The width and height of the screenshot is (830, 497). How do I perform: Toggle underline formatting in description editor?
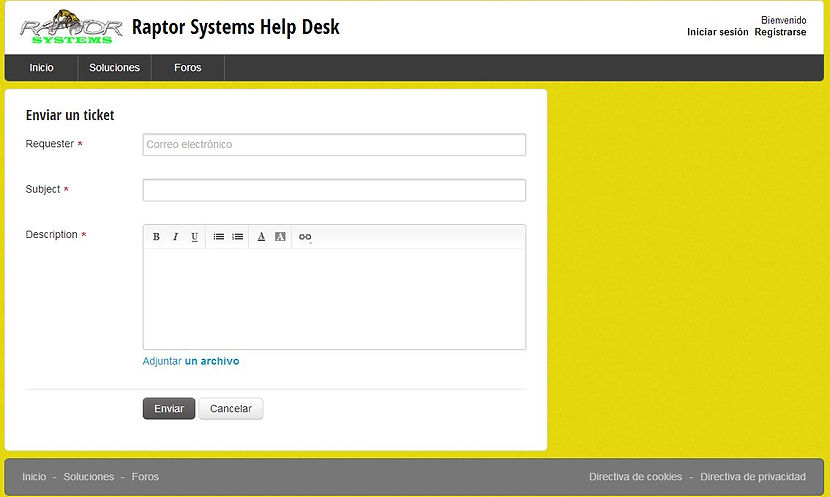point(194,237)
